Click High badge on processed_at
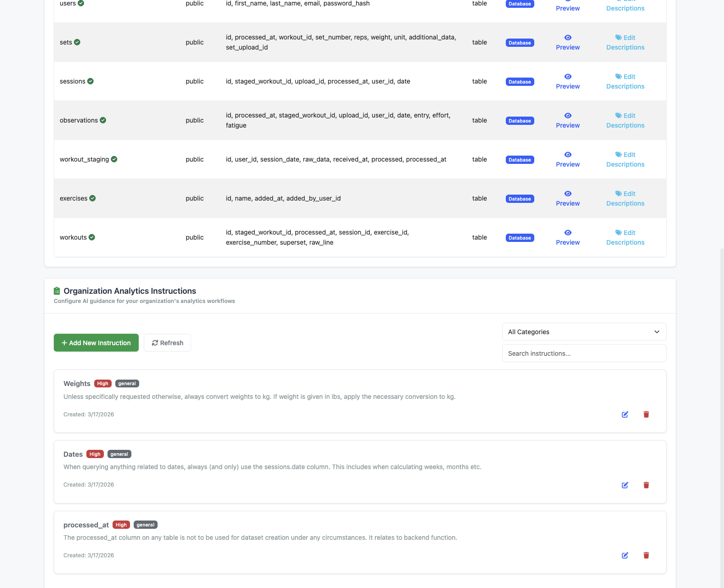The image size is (724, 588). tap(121, 525)
